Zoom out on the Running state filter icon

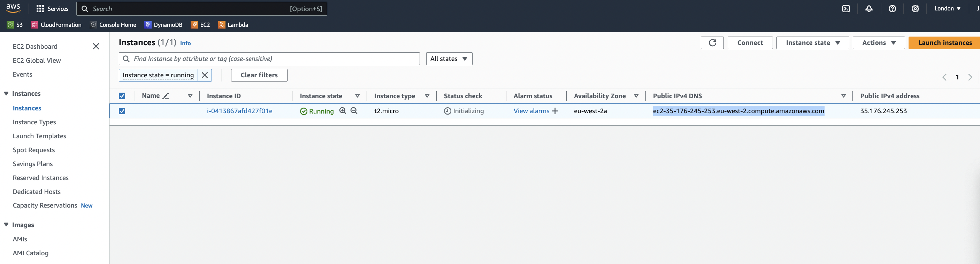click(354, 111)
